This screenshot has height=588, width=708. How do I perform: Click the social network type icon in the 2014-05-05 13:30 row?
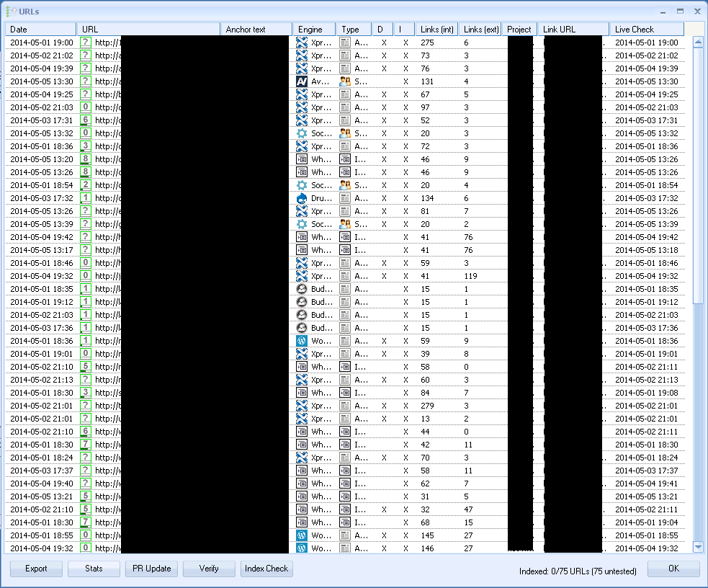click(x=345, y=81)
